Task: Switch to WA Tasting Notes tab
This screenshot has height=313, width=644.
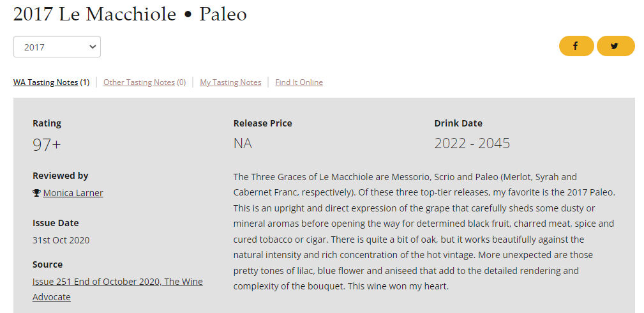Action: click(45, 82)
